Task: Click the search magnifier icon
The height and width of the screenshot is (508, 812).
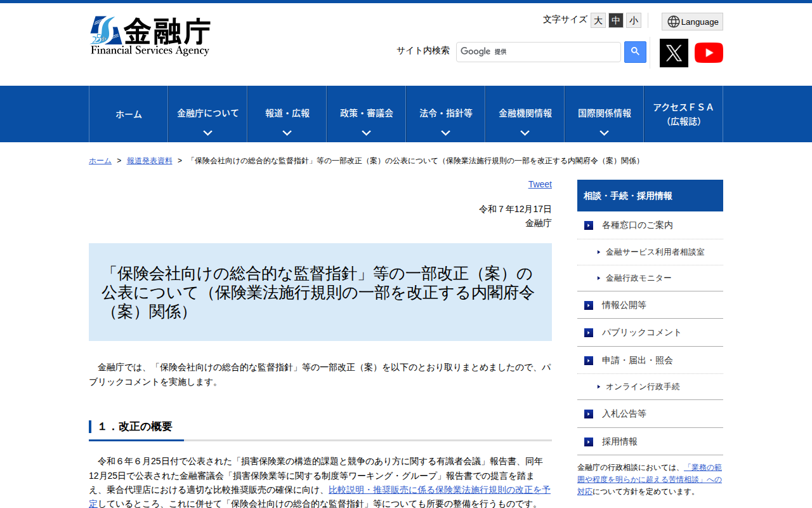Action: [635, 51]
